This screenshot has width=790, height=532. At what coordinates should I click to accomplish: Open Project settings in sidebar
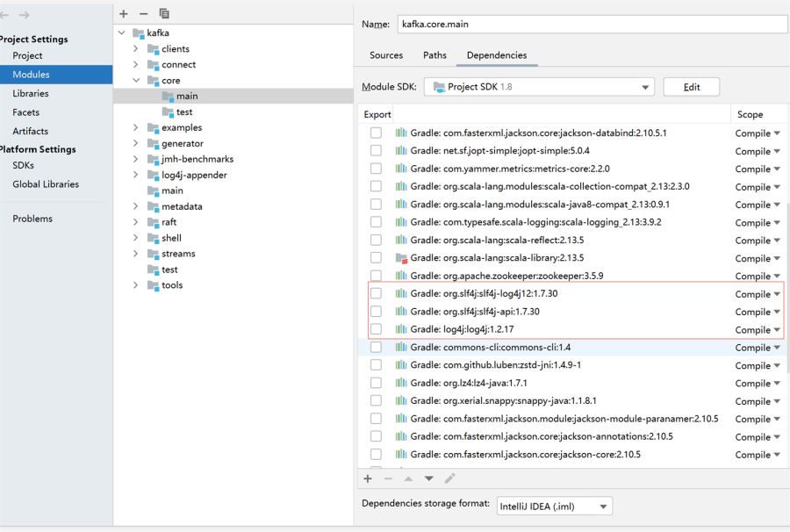point(27,56)
